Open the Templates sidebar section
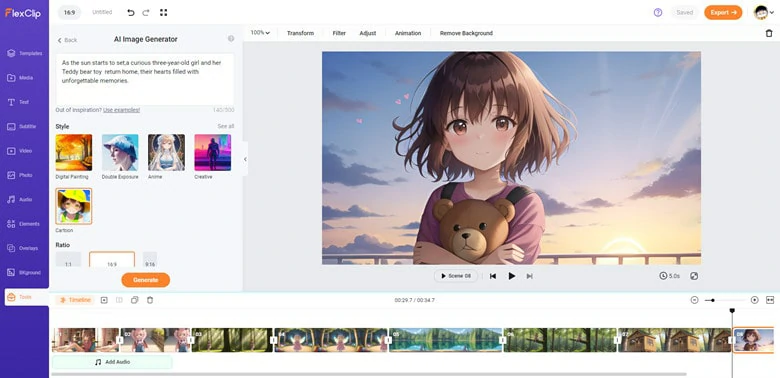This screenshot has height=378, width=780. 24,53
